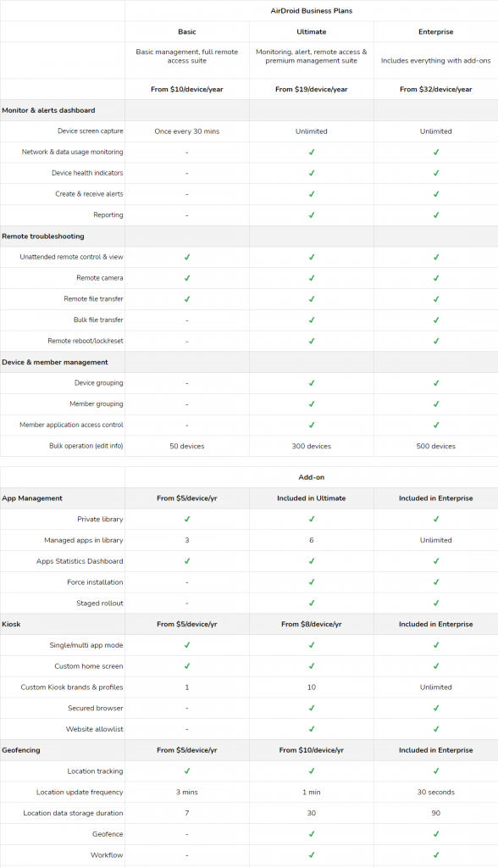Viewport: 498px width, 868px height.
Task: Click the Ultimate checkmark for Reporting
Action: pyautogui.click(x=312, y=214)
